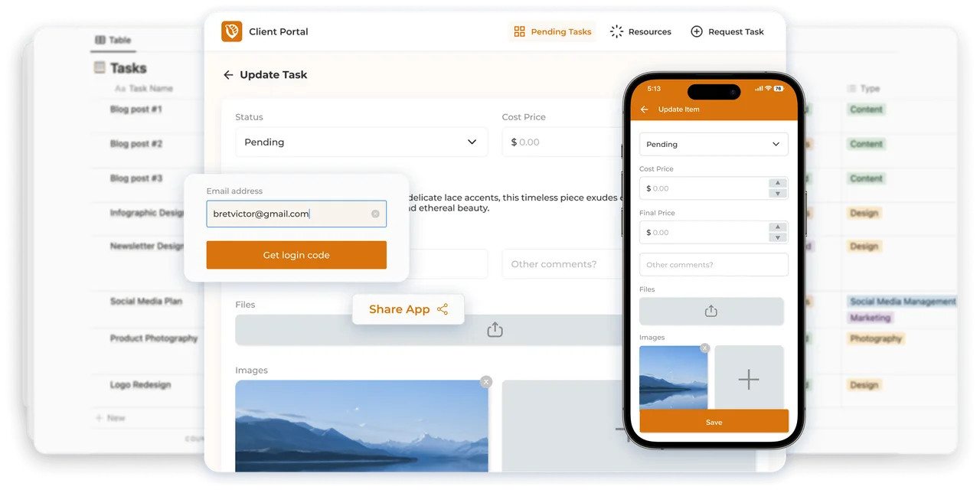Go back with Update Task arrow
Image resolution: width=980 pixels, height=490 pixels.
coord(228,75)
